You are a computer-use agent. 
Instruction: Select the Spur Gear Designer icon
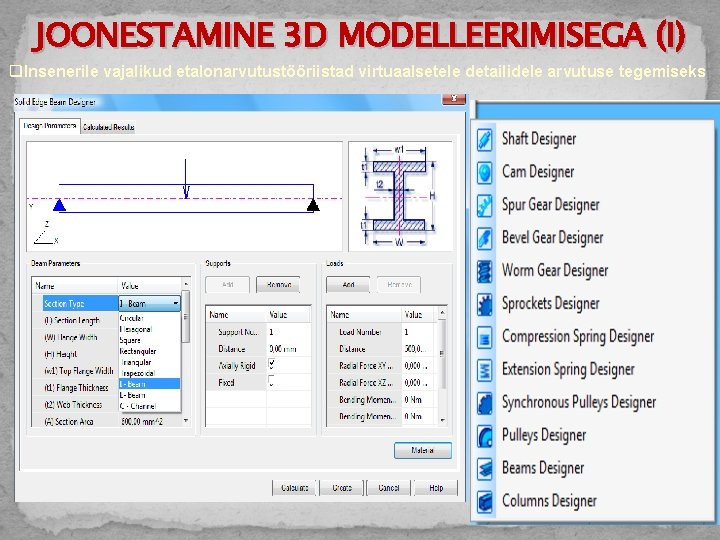(484, 205)
